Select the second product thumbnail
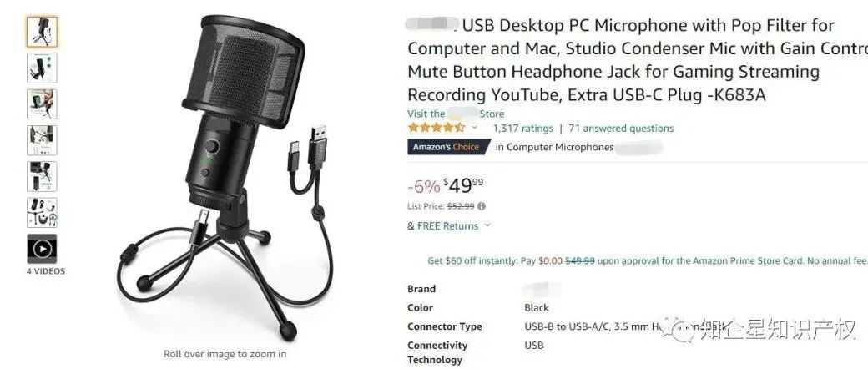The width and height of the screenshot is (868, 369). 42,68
